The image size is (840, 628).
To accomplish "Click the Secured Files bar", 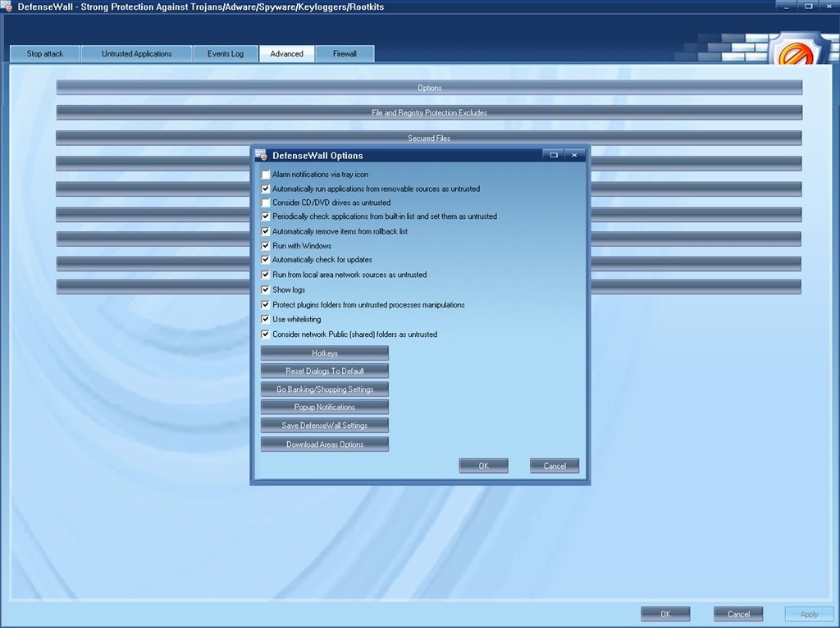I will point(429,138).
